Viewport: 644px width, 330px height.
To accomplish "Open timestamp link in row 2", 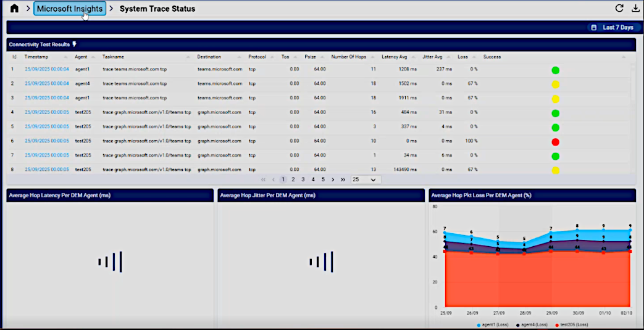I will pyautogui.click(x=47, y=84).
